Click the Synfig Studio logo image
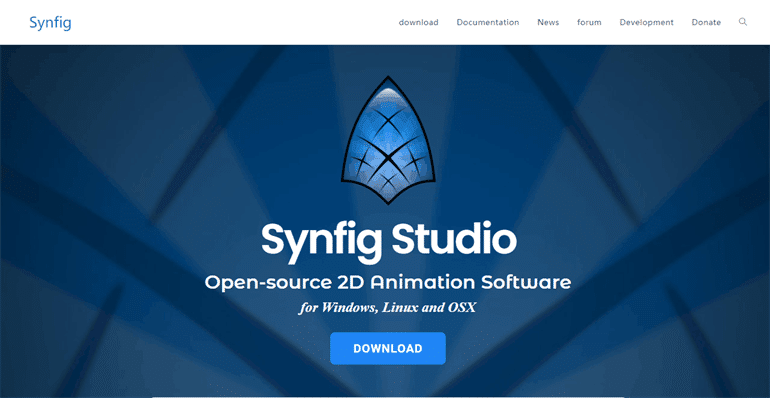The width and height of the screenshot is (770, 398). [388, 141]
